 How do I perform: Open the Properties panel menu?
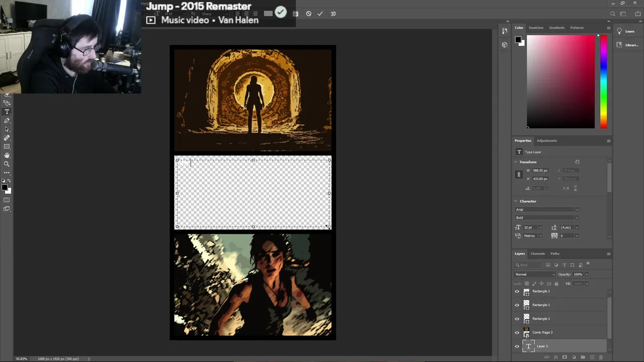[608, 141]
